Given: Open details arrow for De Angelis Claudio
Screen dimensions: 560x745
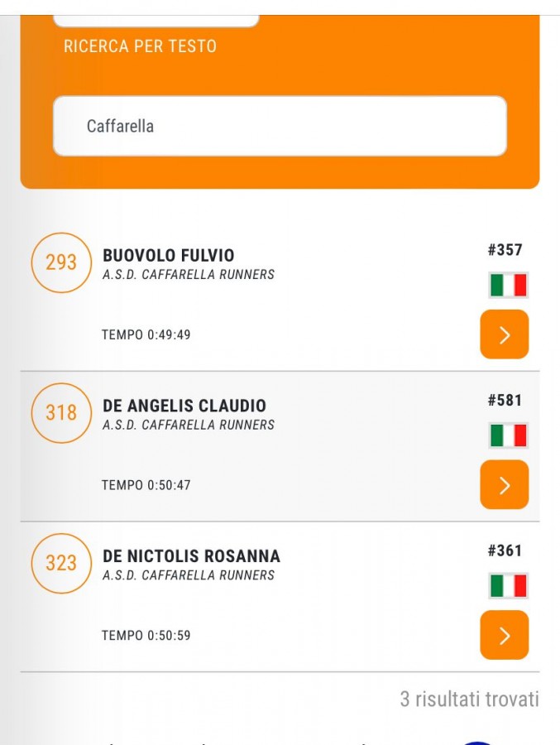Looking at the screenshot, I should point(504,484).
